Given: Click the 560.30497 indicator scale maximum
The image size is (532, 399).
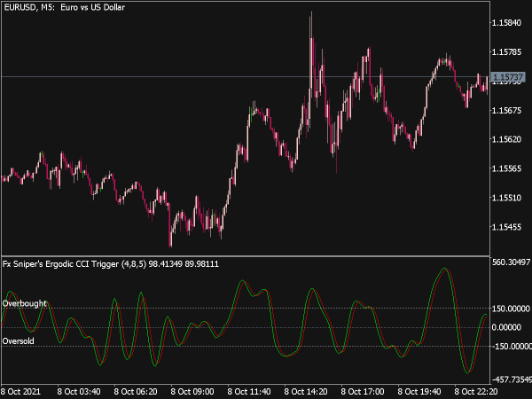Looking at the screenshot, I should 511,262.
